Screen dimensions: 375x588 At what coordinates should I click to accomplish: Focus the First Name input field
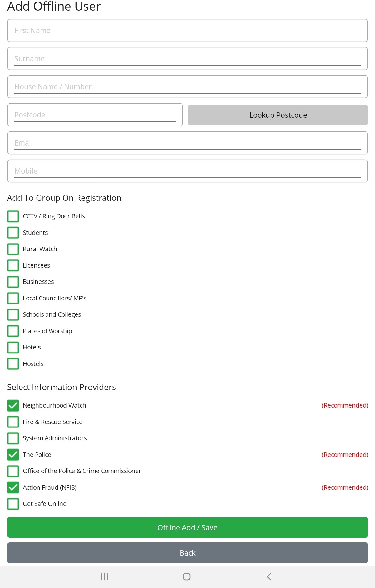[x=187, y=31]
